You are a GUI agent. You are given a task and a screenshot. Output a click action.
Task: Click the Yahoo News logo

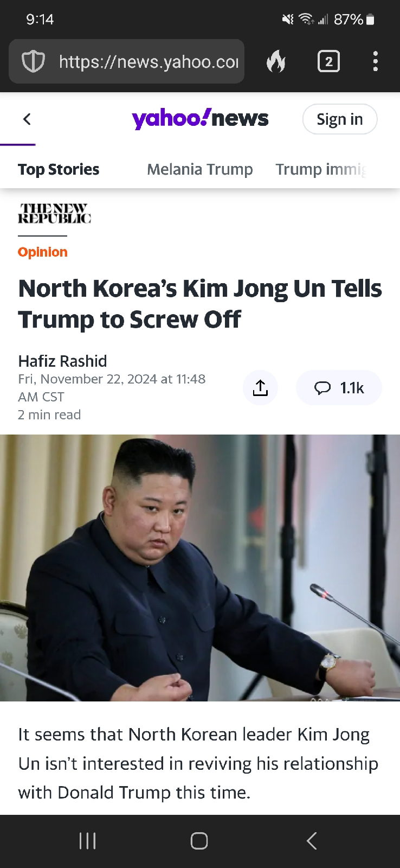pyautogui.click(x=200, y=119)
